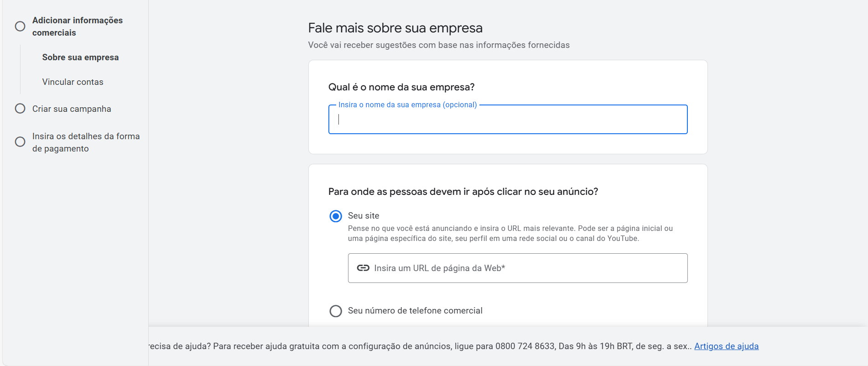Click the Para onde as pessoas devem ir heading
Viewport: 868px width, 366px height.
point(464,191)
